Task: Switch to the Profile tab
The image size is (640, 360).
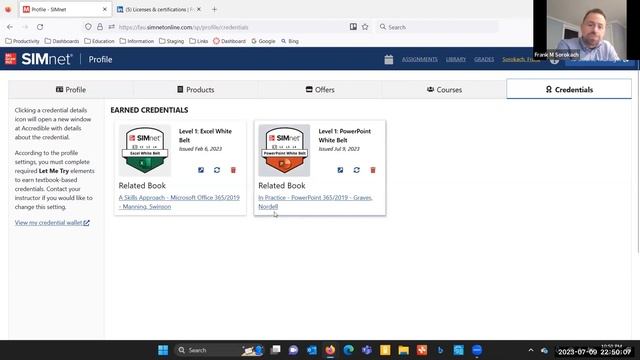Action: coord(71,89)
